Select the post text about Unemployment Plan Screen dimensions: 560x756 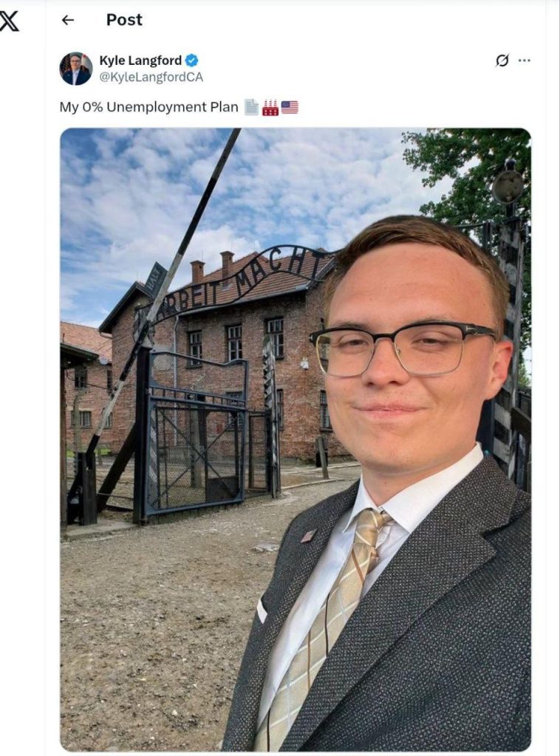coord(148,107)
